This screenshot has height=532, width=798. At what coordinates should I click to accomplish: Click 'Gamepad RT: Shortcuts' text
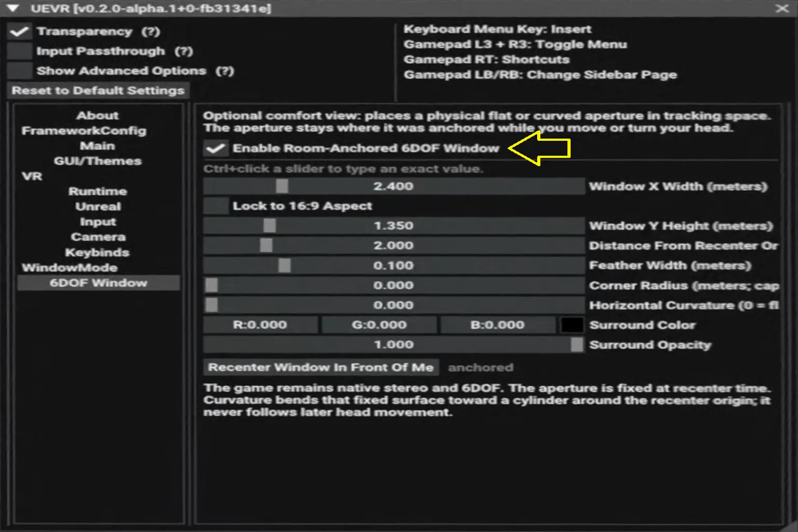[487, 59]
